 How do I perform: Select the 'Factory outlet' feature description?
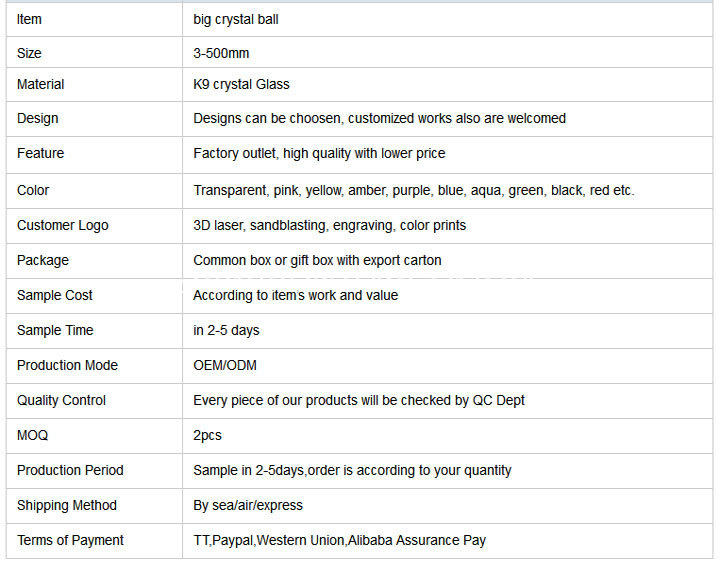pyautogui.click(x=319, y=153)
